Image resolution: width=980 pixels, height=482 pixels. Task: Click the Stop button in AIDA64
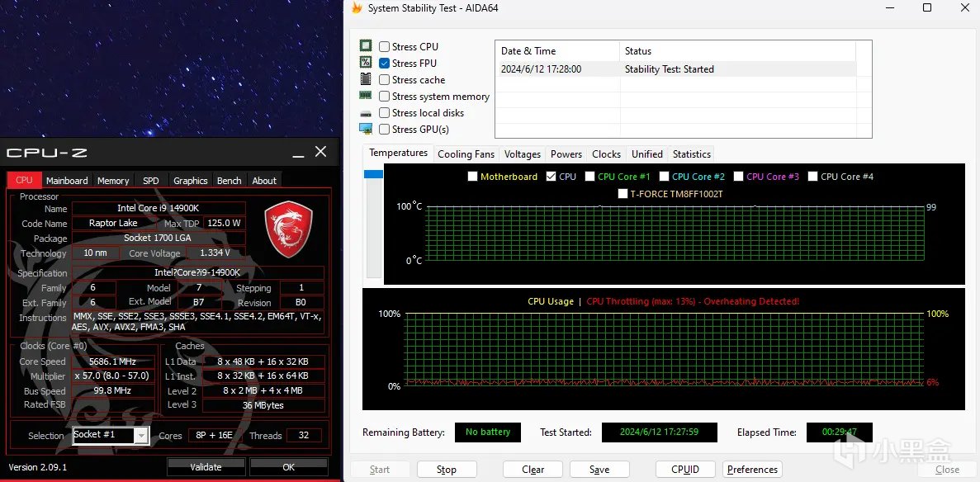(447, 470)
